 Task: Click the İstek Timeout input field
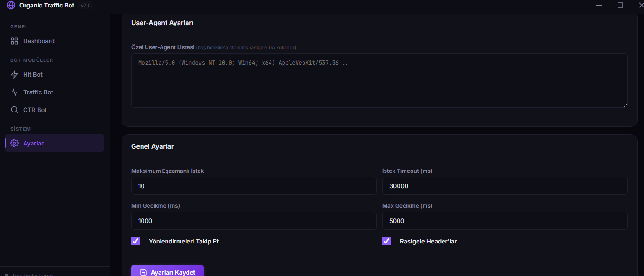click(x=505, y=186)
